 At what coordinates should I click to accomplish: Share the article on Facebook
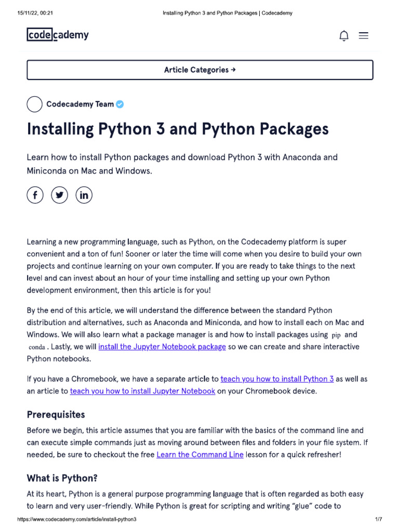[35, 195]
